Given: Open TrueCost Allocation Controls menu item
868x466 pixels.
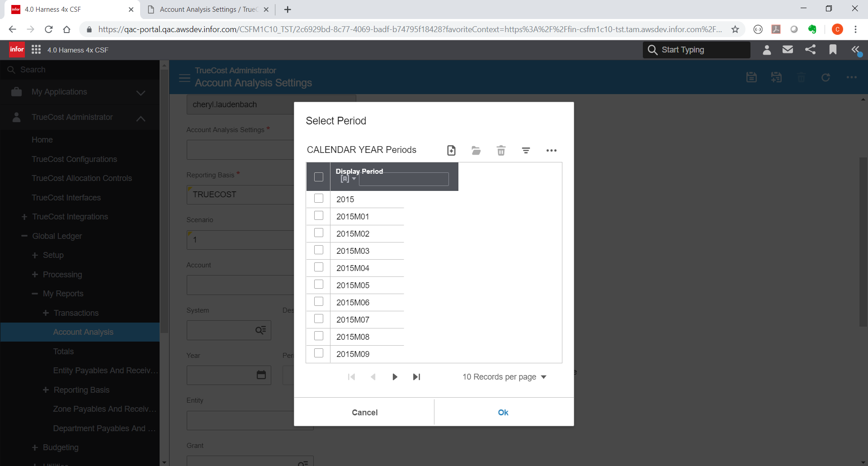Looking at the screenshot, I should 82,178.
